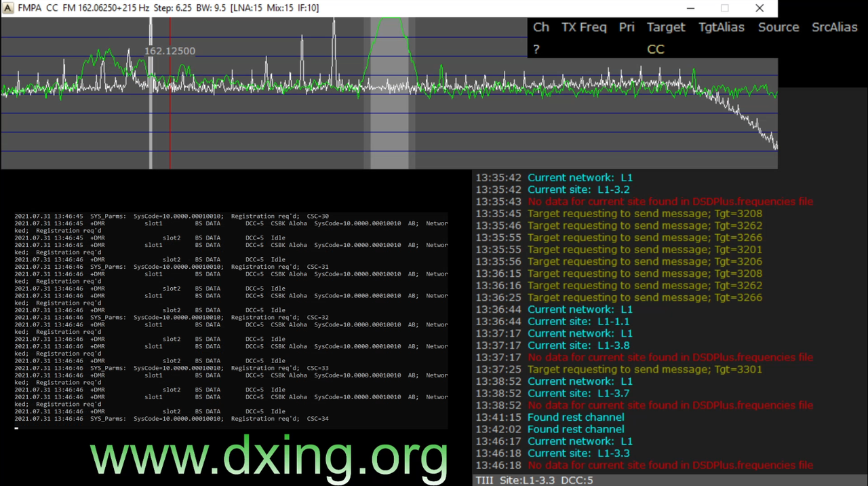The image size is (868, 486).
Task: Click console line SYS_Parms with CSC=34
Action: (x=172, y=419)
